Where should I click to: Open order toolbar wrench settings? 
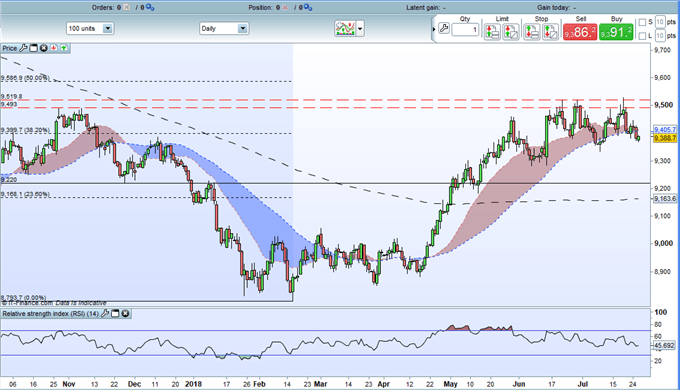point(444,29)
